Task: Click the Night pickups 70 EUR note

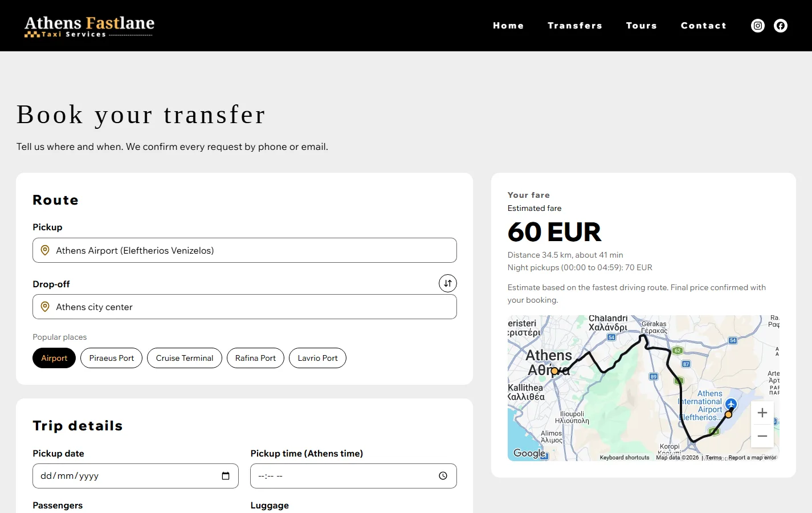Action: (x=580, y=267)
